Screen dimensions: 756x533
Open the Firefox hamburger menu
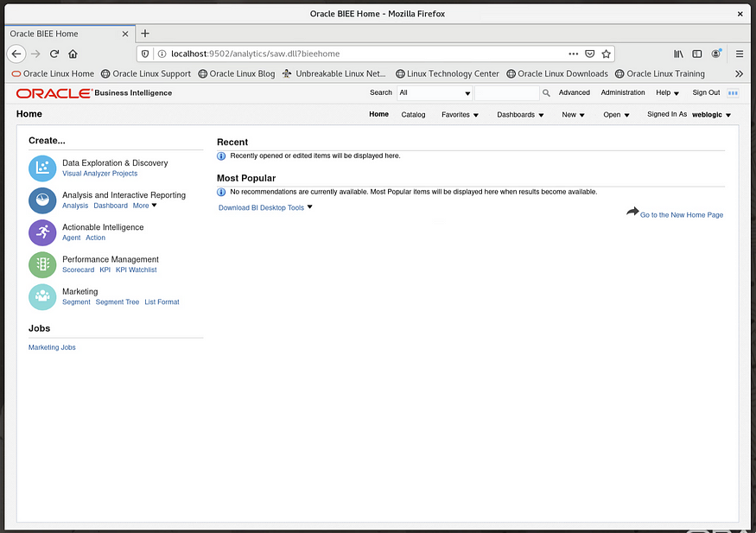pyautogui.click(x=740, y=54)
